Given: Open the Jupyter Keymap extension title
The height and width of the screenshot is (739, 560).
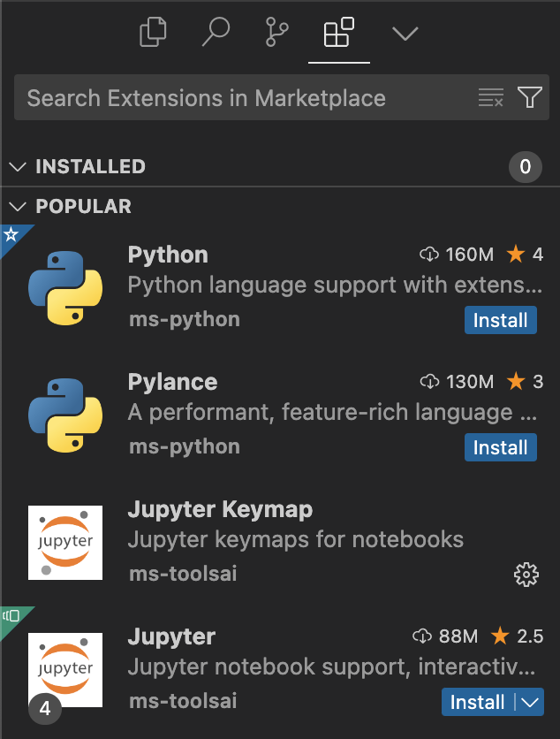Looking at the screenshot, I should 220,509.
